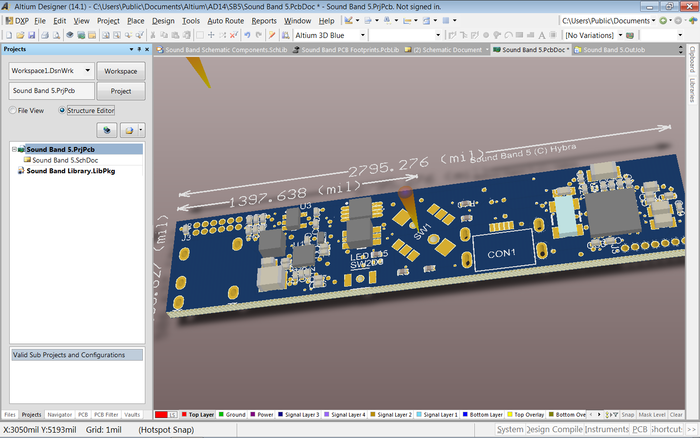Open the Design Compiler panel button
The image size is (700, 438).
[554, 429]
